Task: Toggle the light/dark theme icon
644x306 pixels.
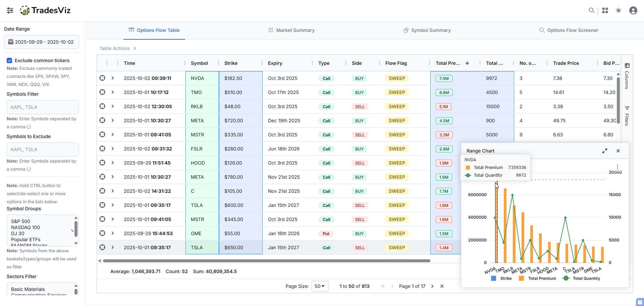Action: pos(619,10)
